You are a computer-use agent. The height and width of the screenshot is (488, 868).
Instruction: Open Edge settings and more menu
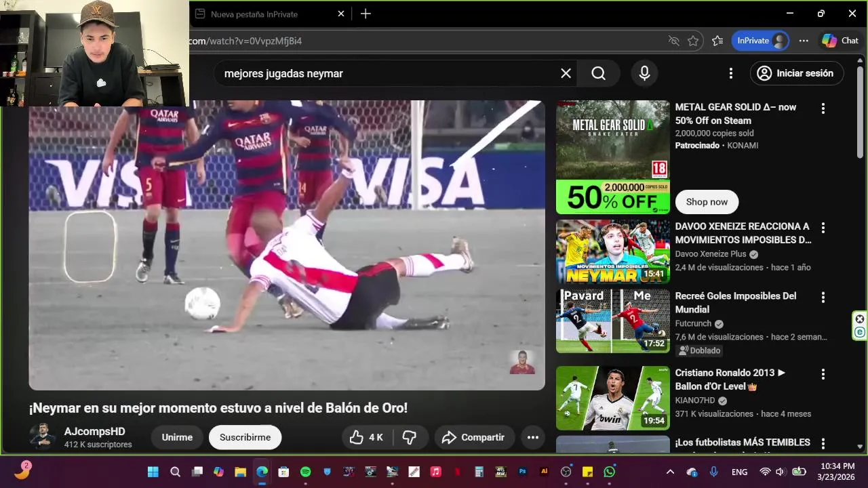[x=804, y=41]
